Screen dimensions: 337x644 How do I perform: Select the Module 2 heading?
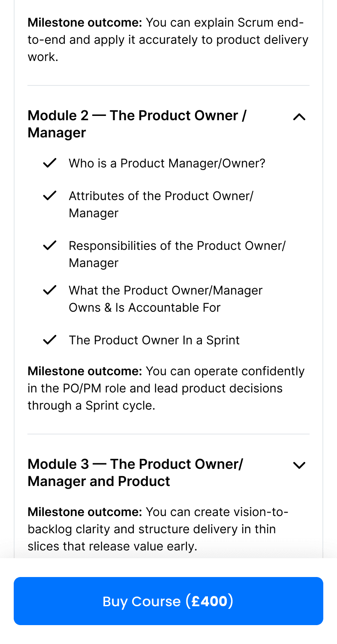pyautogui.click(x=137, y=124)
